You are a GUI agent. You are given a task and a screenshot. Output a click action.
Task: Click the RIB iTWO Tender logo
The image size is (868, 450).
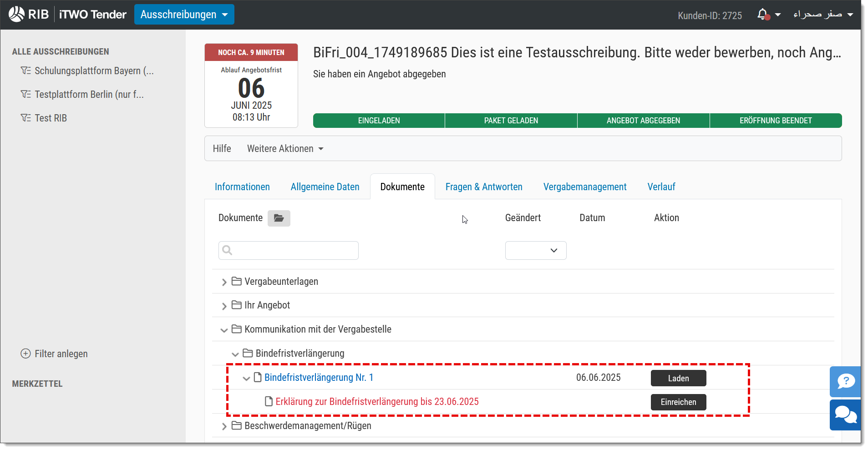coord(67,14)
